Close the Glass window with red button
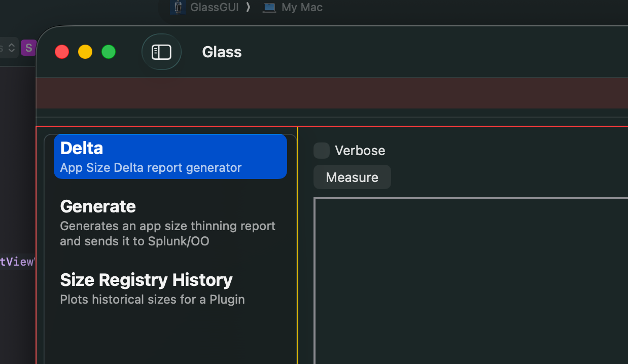The width and height of the screenshot is (628, 364). (62, 52)
